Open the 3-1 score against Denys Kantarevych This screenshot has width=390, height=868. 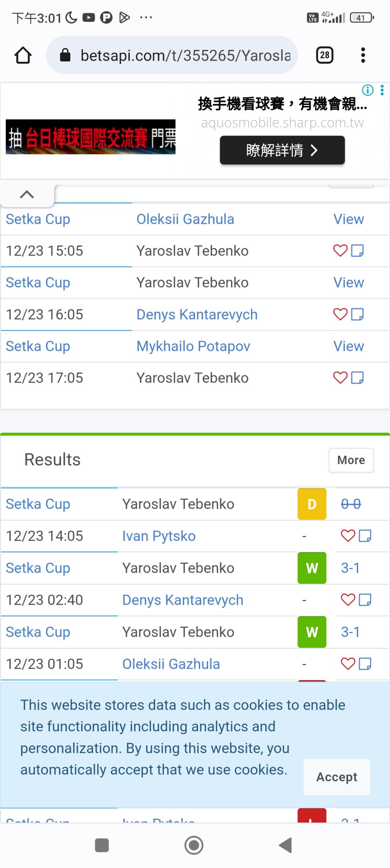pos(350,568)
